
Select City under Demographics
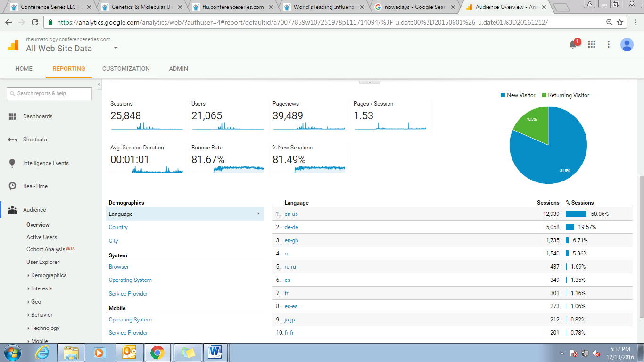(x=113, y=241)
